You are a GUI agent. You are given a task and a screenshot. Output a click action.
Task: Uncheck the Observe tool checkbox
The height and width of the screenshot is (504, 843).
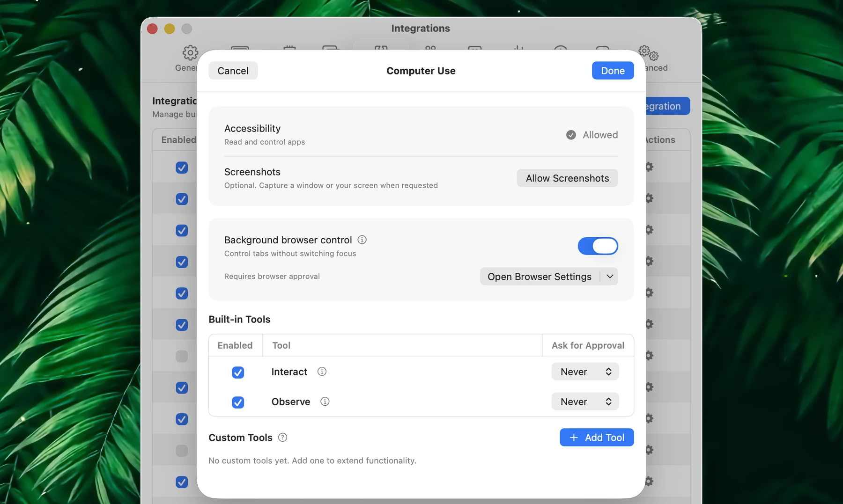pos(238,402)
